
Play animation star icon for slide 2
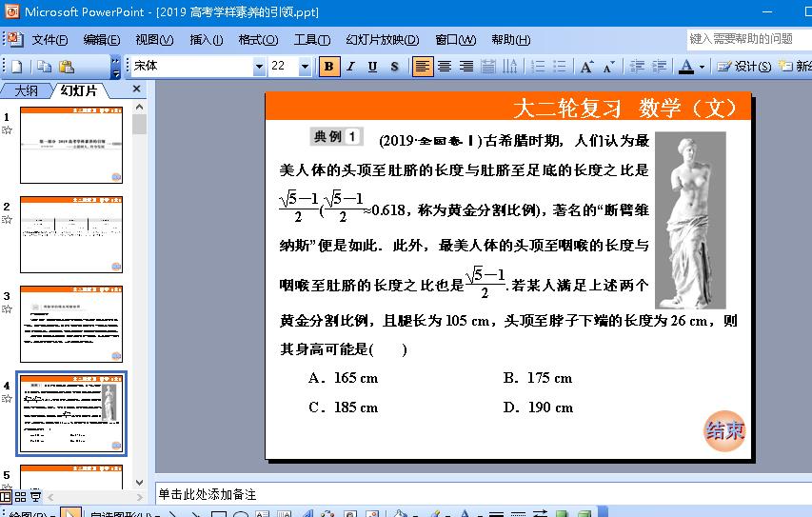(7, 219)
